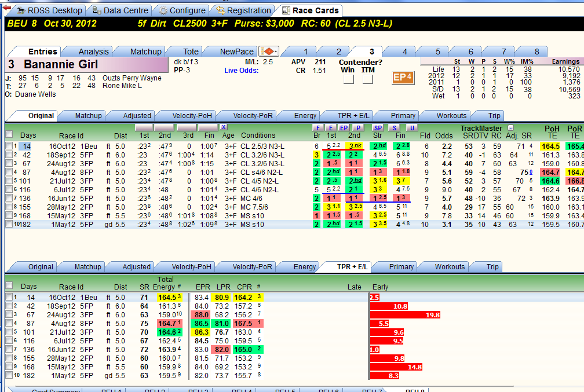Click the 10.8 red Early bar
The image size is (584, 392).
[389, 306]
